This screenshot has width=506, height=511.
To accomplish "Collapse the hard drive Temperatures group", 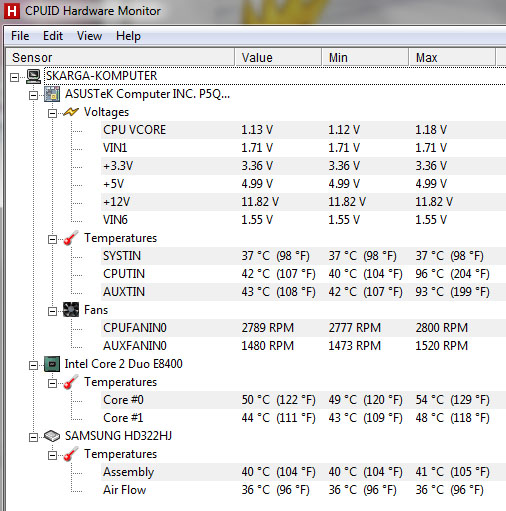I will pyautogui.click(x=52, y=456).
